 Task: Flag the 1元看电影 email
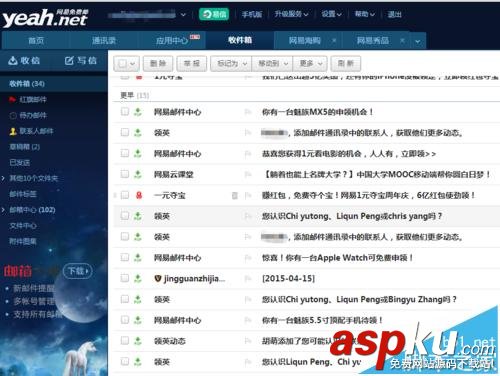point(248,154)
